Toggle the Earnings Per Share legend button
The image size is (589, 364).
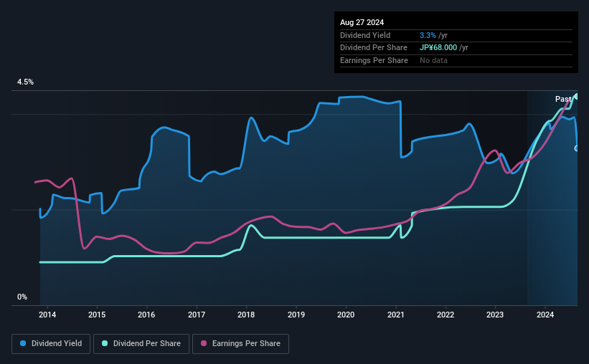(x=240, y=344)
